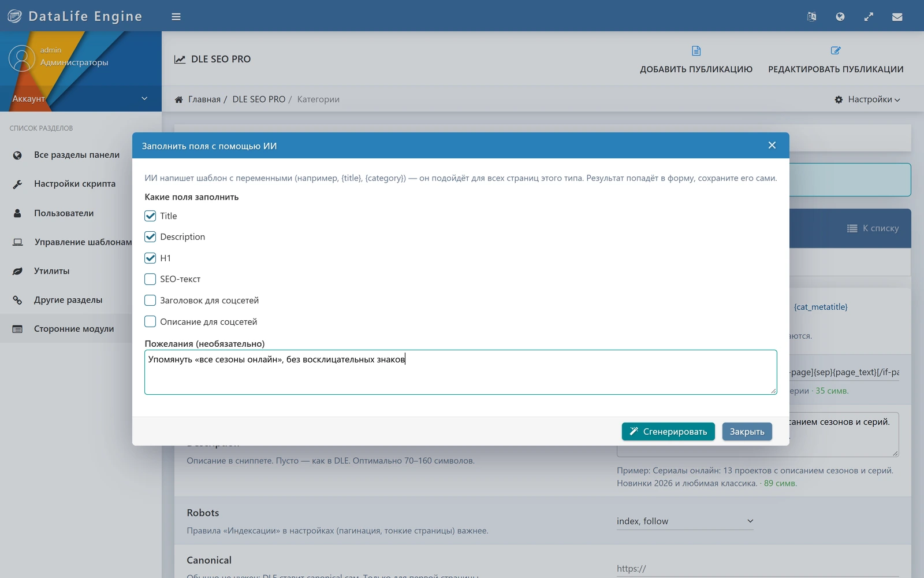Click the wrench script settings icon
This screenshot has height=578, width=924.
17,184
